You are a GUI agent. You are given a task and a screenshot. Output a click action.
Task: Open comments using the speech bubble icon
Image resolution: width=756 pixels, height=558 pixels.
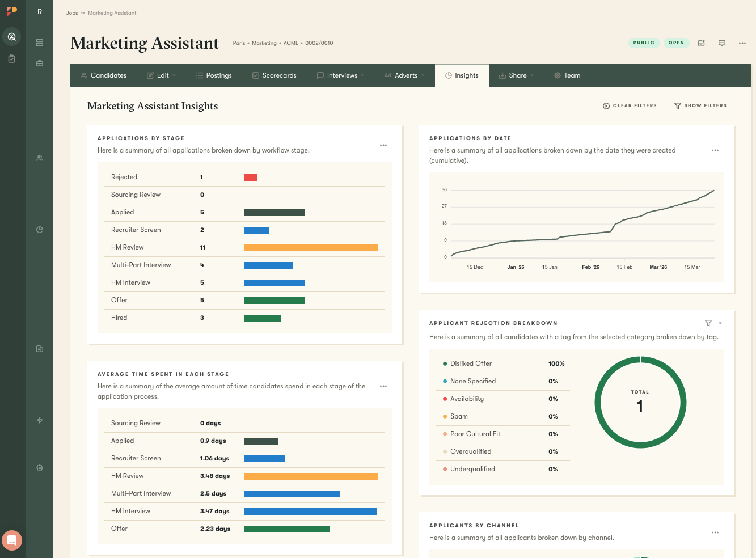coord(722,43)
